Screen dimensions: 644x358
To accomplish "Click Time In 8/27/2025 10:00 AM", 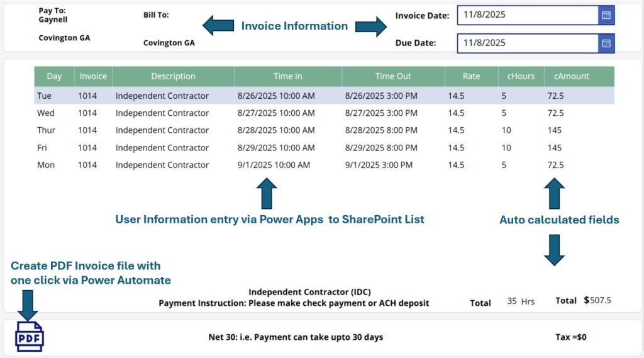I will tap(276, 113).
